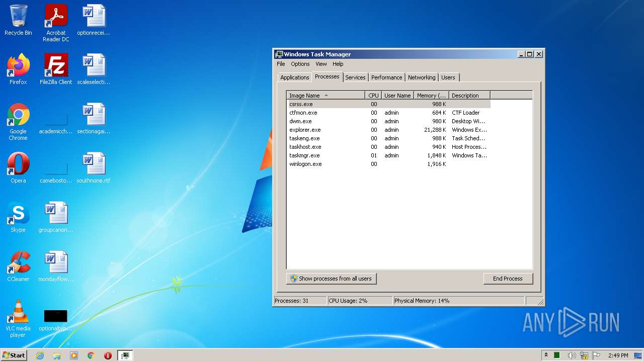Viewport: 644px width, 362px height.
Task: Open the volume speaker tray icon
Action: [x=572, y=355]
